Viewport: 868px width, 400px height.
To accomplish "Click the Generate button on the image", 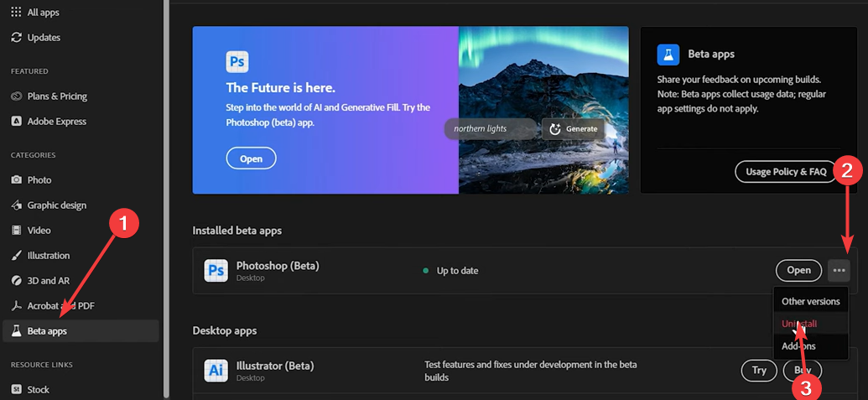I will (x=573, y=129).
